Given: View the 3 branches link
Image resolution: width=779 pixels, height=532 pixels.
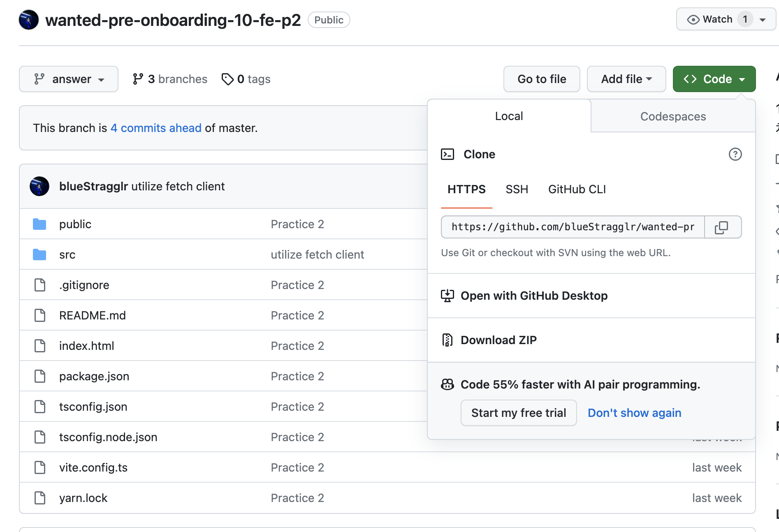Looking at the screenshot, I should pos(170,79).
